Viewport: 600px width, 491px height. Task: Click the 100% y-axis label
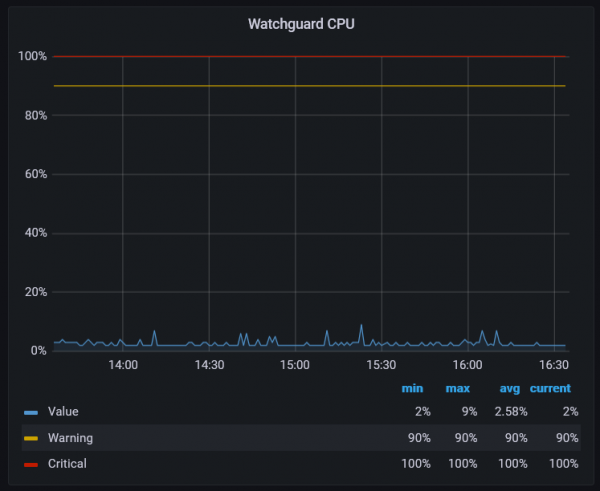tap(33, 57)
